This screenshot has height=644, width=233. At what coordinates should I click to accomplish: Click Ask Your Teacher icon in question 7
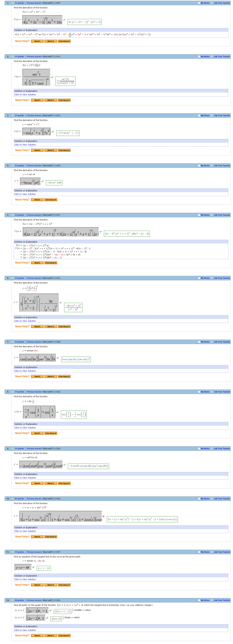click(212, 342)
